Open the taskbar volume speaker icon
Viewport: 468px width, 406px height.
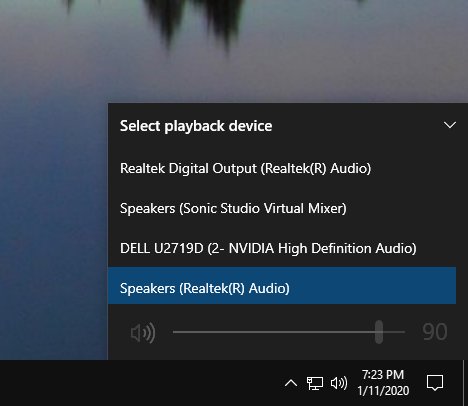point(339,383)
